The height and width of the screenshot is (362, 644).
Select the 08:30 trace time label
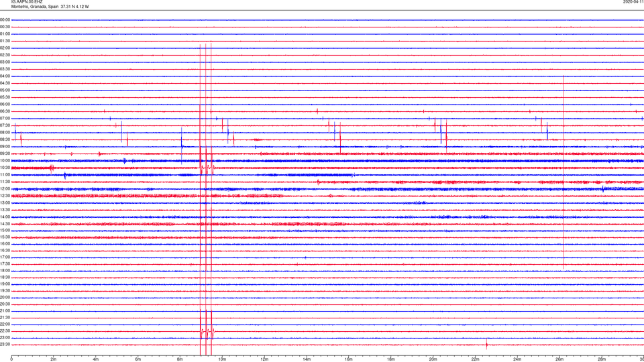(5, 139)
